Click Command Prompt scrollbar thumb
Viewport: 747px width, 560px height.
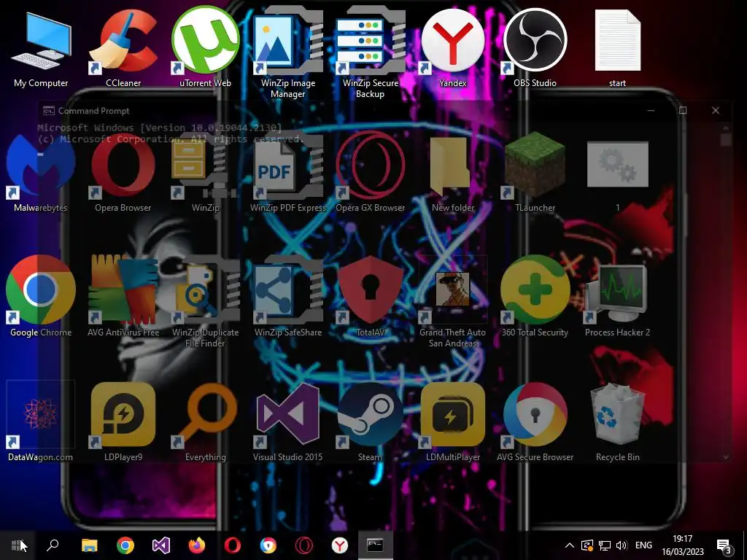[x=726, y=139]
